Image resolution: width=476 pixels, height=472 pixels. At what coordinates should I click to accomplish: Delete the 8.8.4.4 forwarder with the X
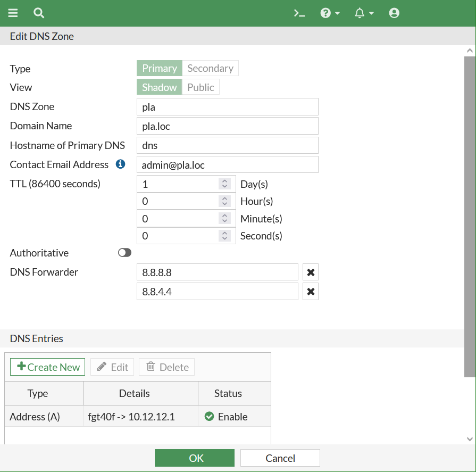point(311,291)
